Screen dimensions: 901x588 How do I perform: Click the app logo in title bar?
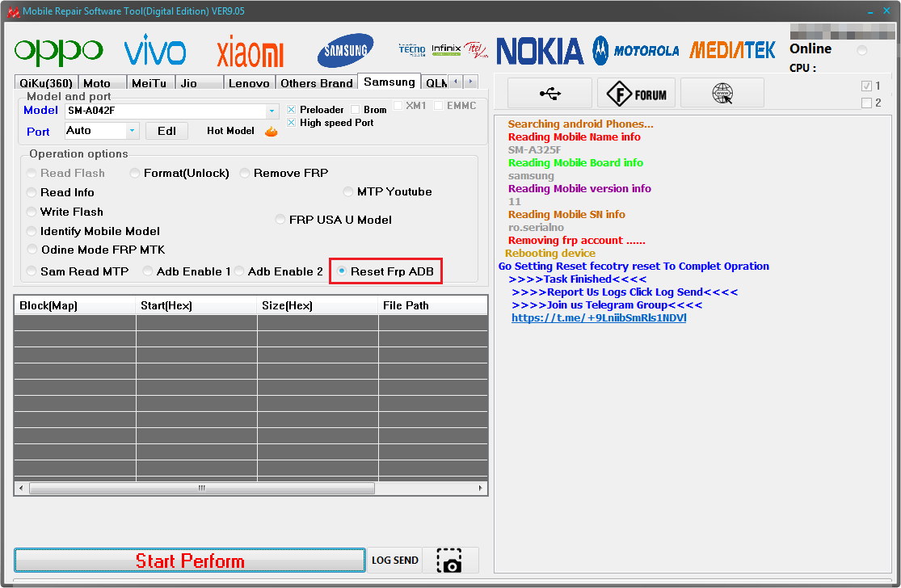[x=13, y=11]
